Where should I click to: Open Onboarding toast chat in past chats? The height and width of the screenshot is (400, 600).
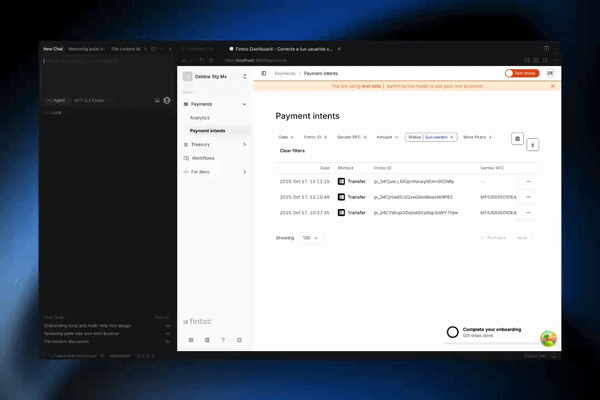[x=107, y=326]
